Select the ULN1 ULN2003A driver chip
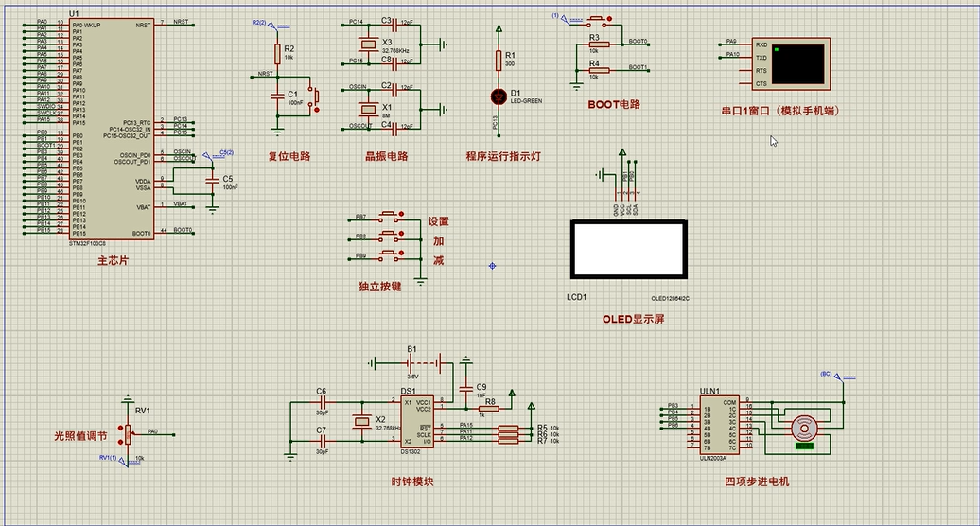This screenshot has width=980, height=526. click(x=719, y=425)
